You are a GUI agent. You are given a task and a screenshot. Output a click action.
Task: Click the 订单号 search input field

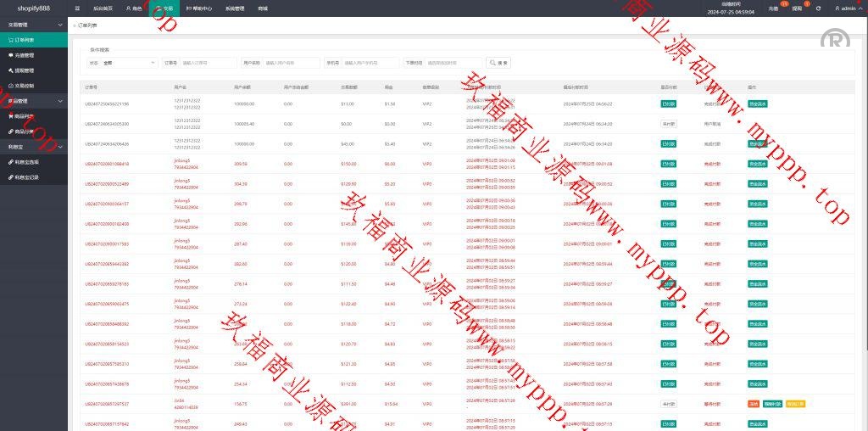(208, 63)
